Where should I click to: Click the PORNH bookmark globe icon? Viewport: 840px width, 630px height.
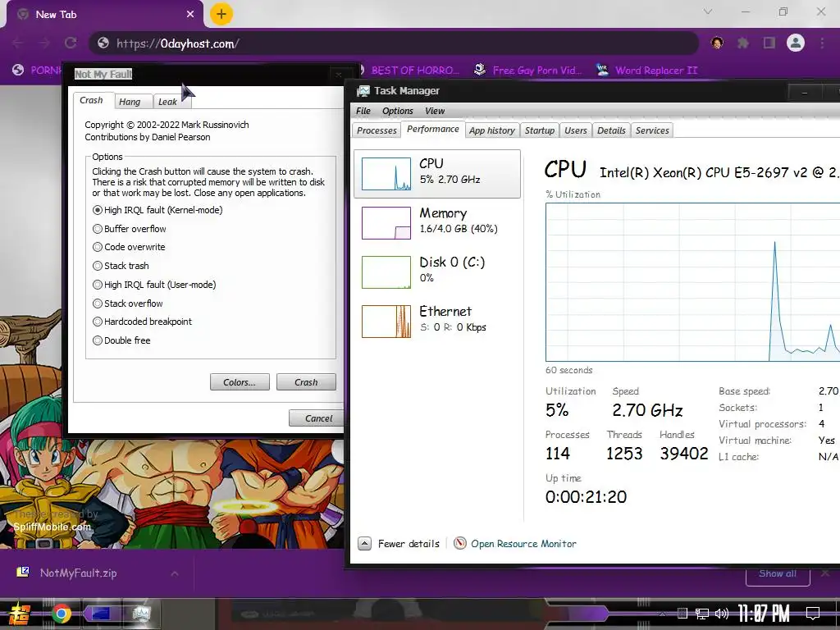[18, 71]
